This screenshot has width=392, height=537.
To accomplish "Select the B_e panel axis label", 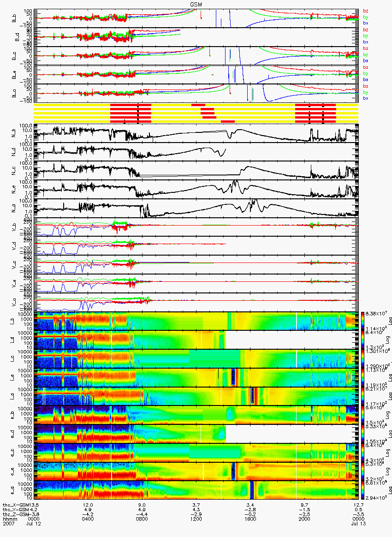I will pyautogui.click(x=14, y=75).
